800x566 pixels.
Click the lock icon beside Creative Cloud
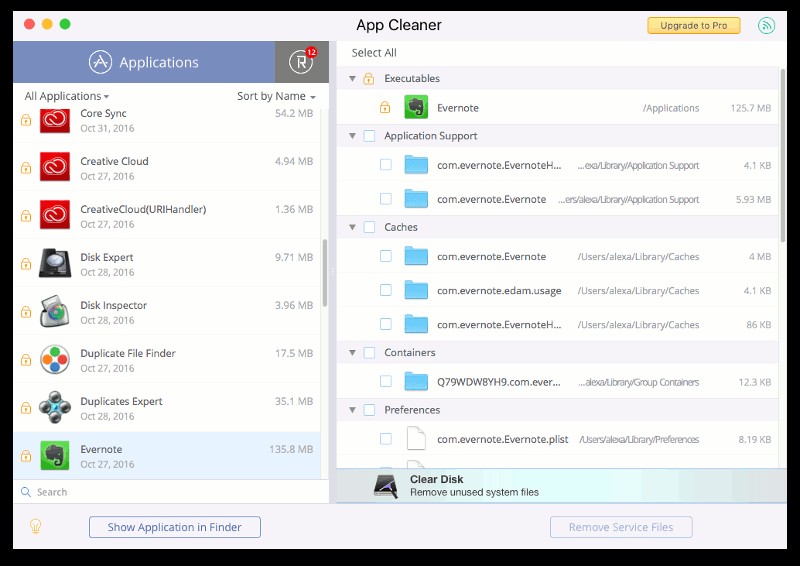26,168
